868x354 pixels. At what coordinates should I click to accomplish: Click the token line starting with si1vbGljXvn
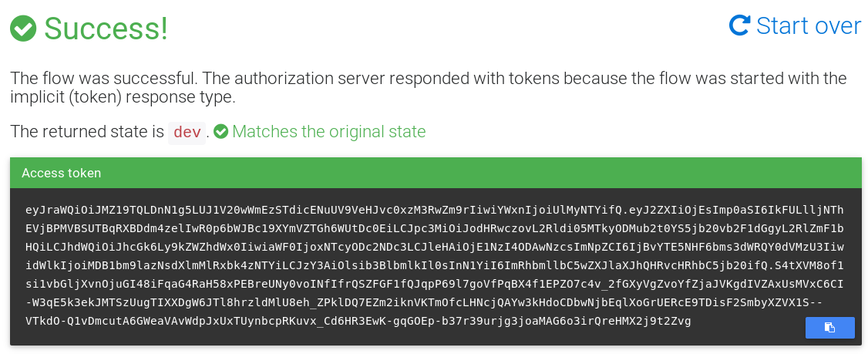coord(434,284)
